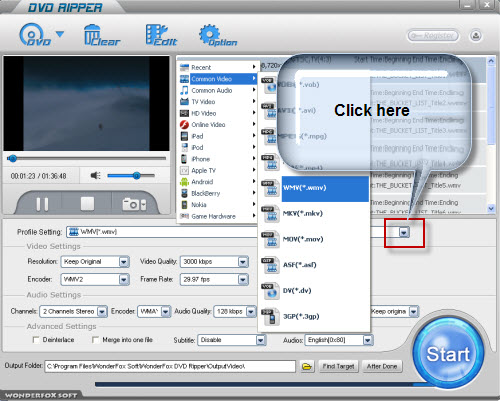500x401 pixels.
Task: Open the Audios language dropdown
Action: (x=367, y=340)
